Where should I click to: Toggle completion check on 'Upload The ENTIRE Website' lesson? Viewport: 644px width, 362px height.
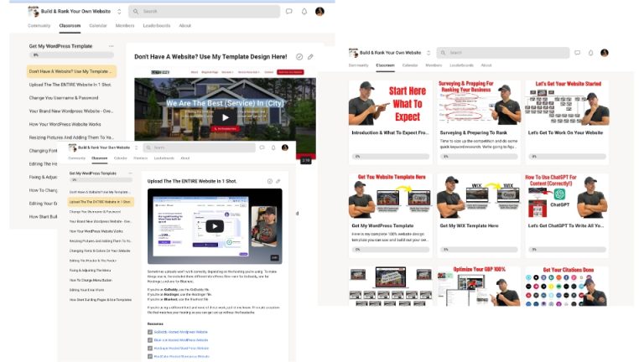click(269, 181)
